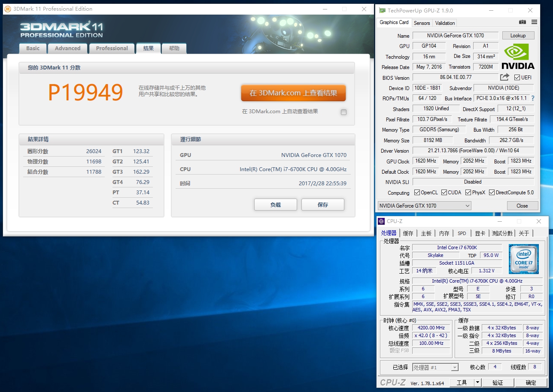The height and width of the screenshot is (392, 553).
Task: Toggle the UEFI checkbox
Action: tap(517, 78)
